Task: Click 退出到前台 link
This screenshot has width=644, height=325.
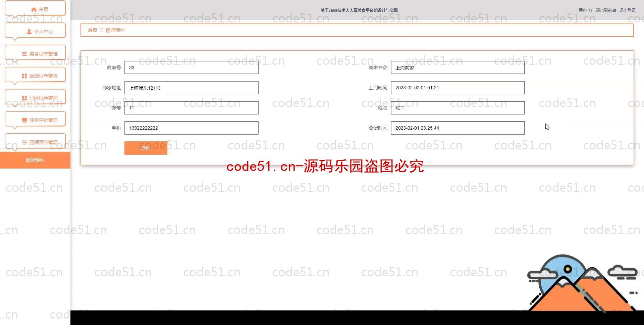Action: (x=606, y=10)
